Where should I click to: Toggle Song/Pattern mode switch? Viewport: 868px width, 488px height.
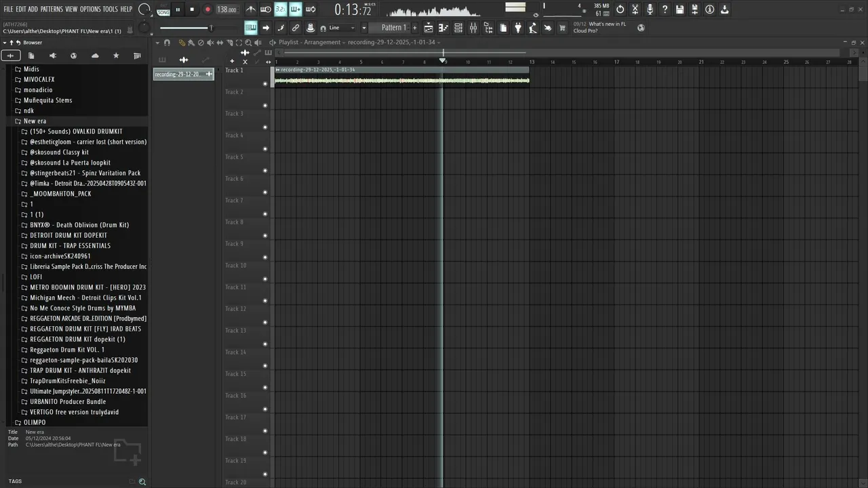[163, 9]
